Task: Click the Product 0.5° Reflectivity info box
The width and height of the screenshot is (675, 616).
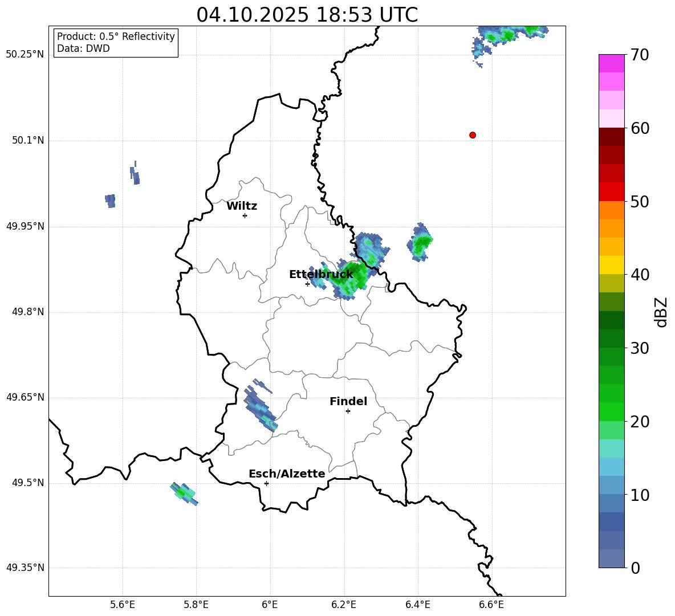Action: pyautogui.click(x=116, y=43)
